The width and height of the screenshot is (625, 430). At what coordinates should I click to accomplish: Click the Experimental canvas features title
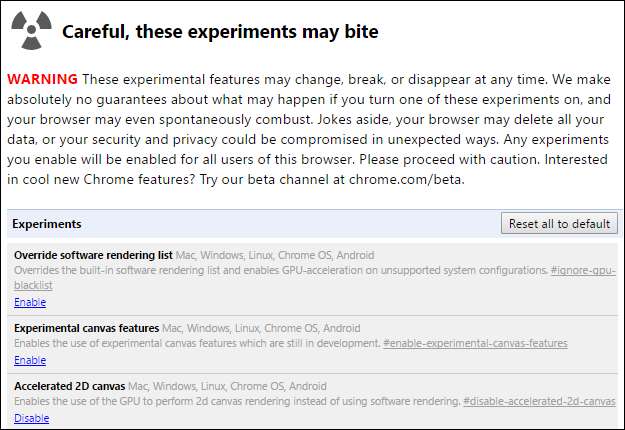point(87,328)
